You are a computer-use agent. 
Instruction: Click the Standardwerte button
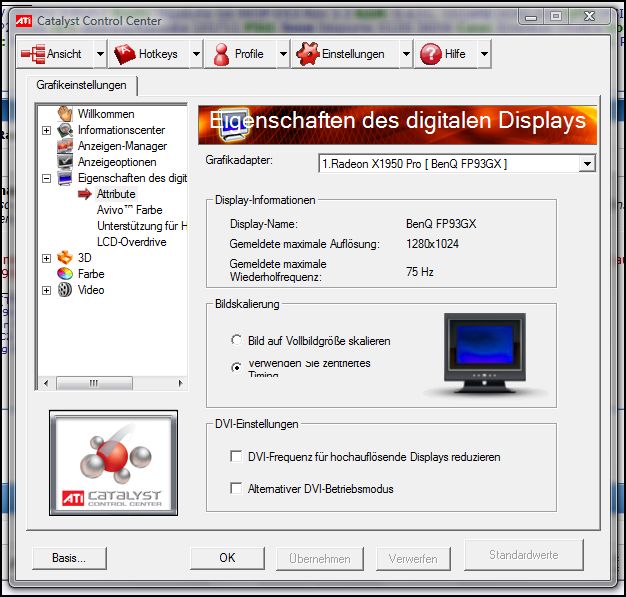click(x=524, y=555)
